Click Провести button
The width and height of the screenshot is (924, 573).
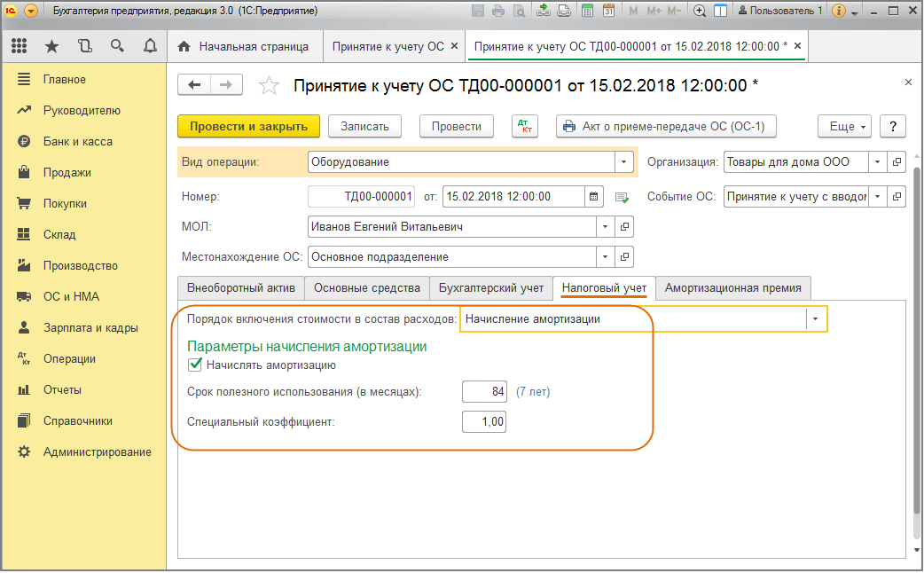tap(456, 126)
